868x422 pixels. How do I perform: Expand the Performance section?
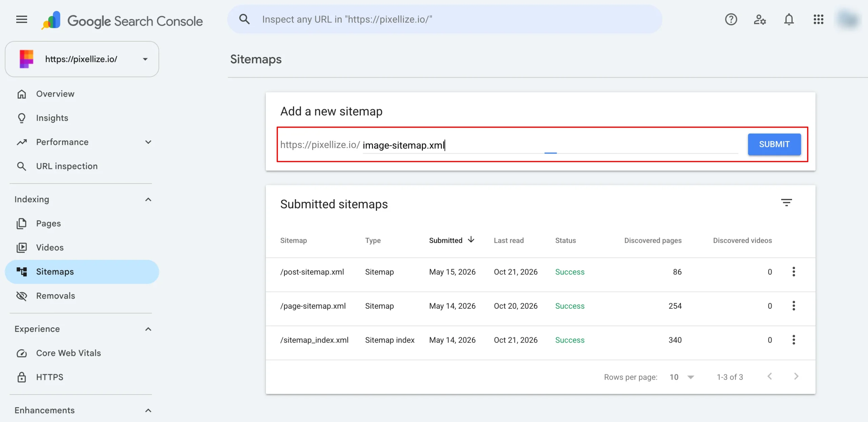(148, 142)
